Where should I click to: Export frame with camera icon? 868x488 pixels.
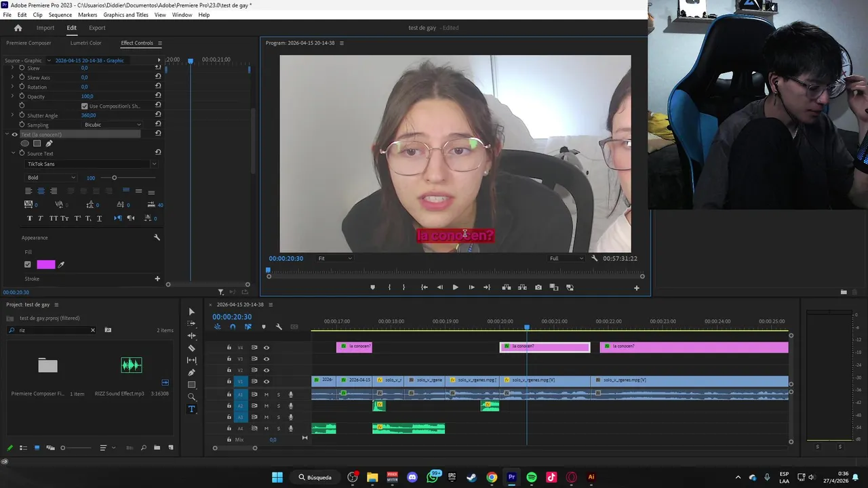click(x=538, y=287)
